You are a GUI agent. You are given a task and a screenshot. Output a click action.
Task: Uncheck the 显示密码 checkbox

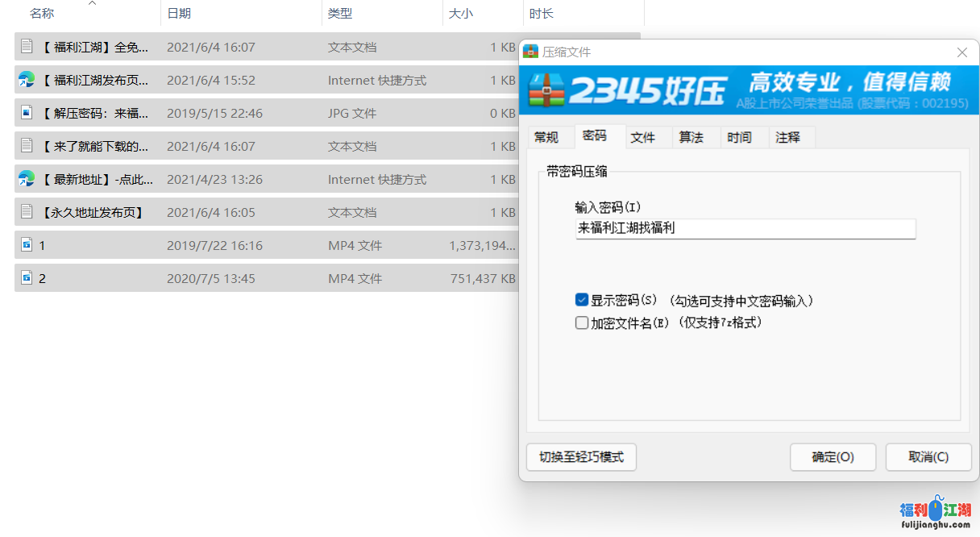582,300
